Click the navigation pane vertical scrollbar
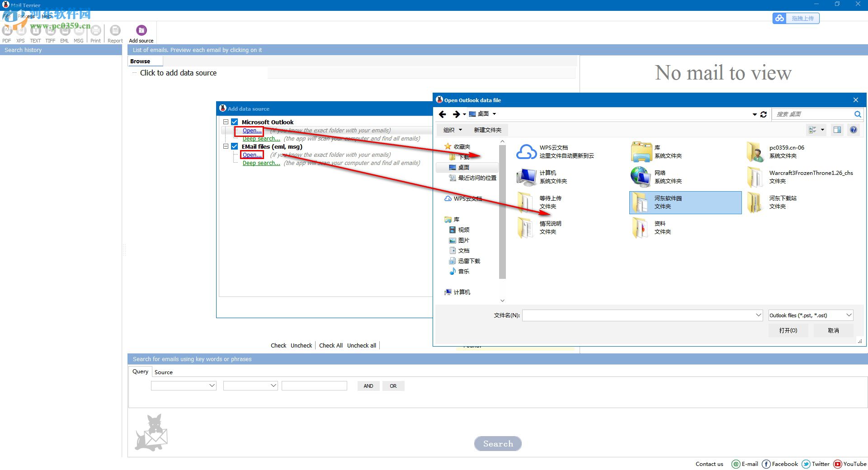The image size is (868, 470). (502, 212)
